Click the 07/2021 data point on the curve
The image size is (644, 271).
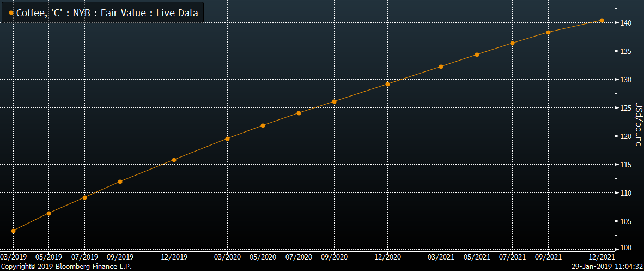point(513,43)
